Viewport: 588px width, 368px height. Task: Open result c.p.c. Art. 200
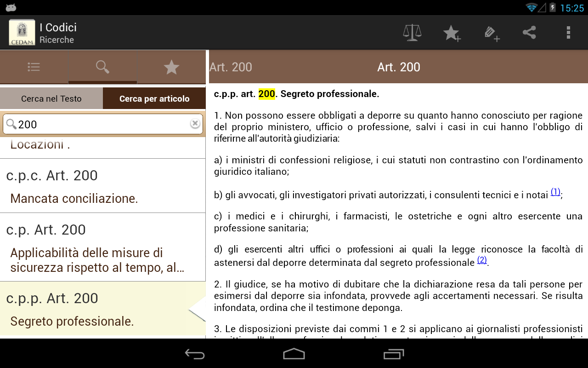tap(52, 175)
